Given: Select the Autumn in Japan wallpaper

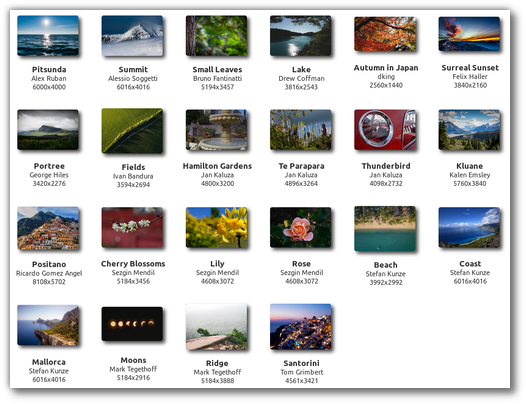Looking at the screenshot, I should [x=385, y=34].
